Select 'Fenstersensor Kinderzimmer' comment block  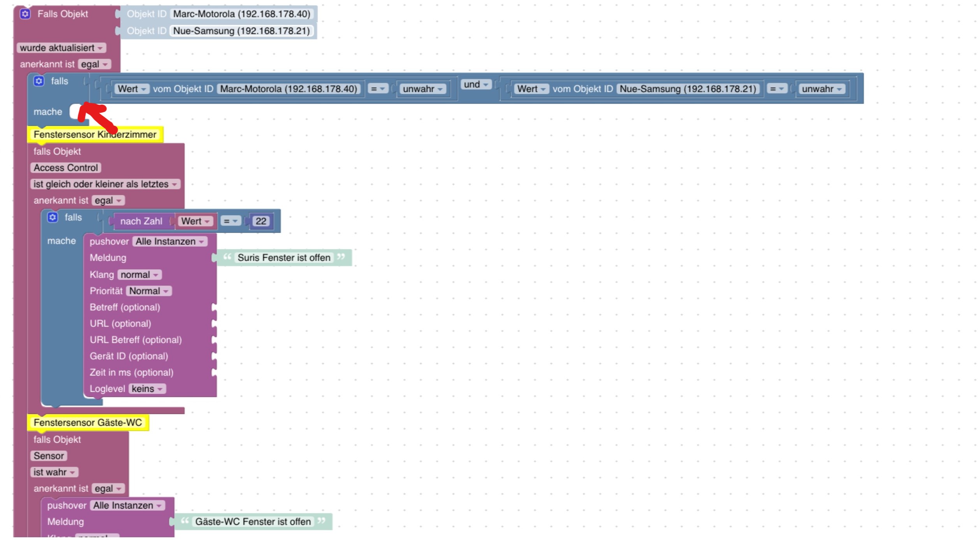coord(95,135)
